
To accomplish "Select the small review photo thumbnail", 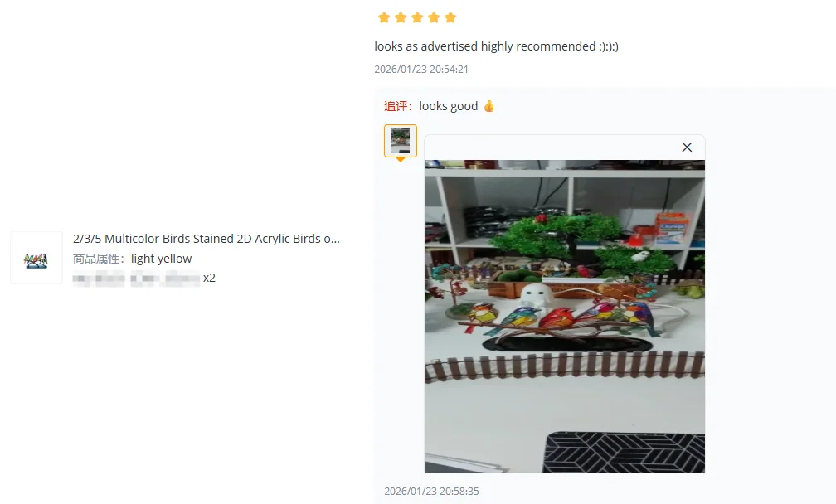I will [x=401, y=141].
